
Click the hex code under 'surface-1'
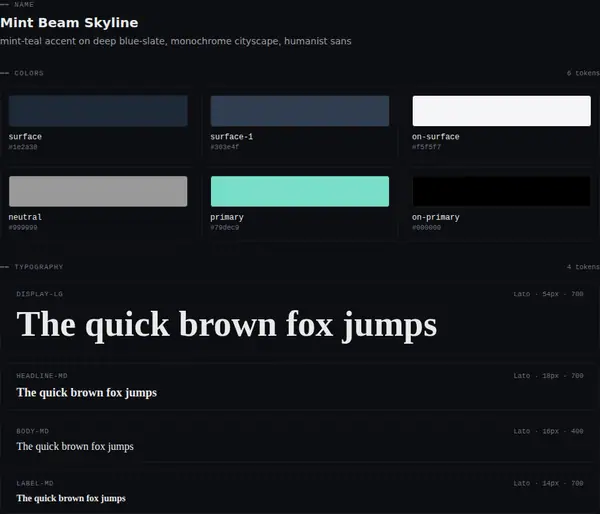tap(225, 147)
